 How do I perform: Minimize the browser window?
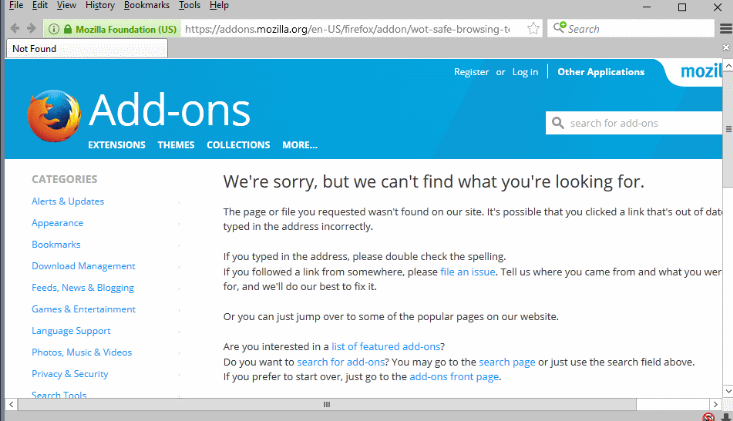647,7
